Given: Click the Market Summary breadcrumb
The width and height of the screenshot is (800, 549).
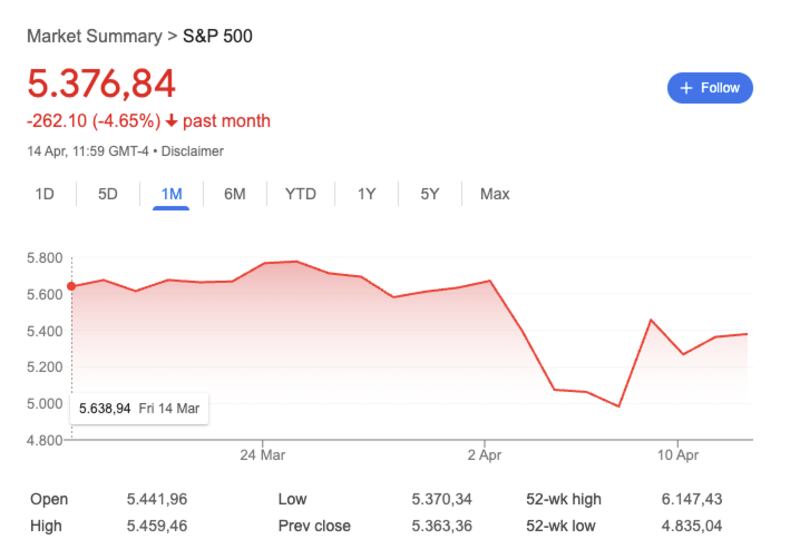Looking at the screenshot, I should 93,37.
